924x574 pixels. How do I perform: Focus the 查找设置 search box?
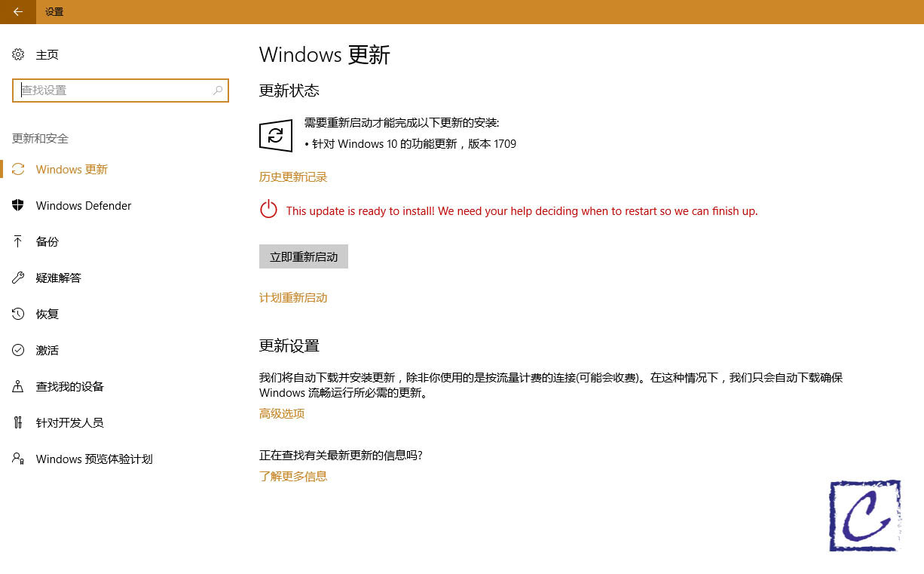pyautogui.click(x=113, y=90)
